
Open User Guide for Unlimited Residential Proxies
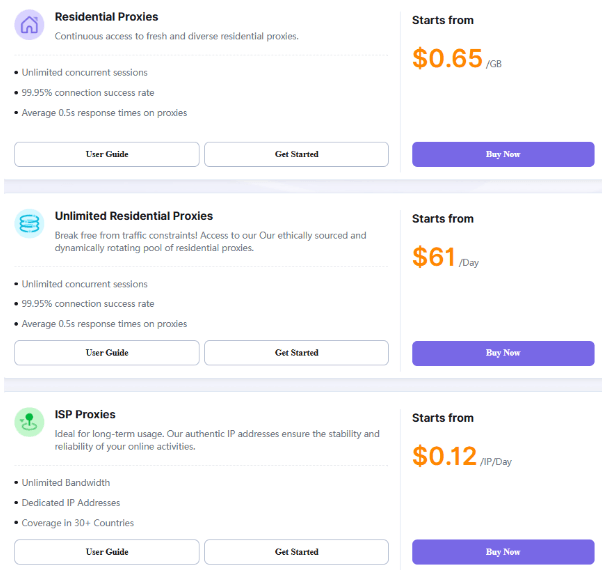pyautogui.click(x=107, y=353)
